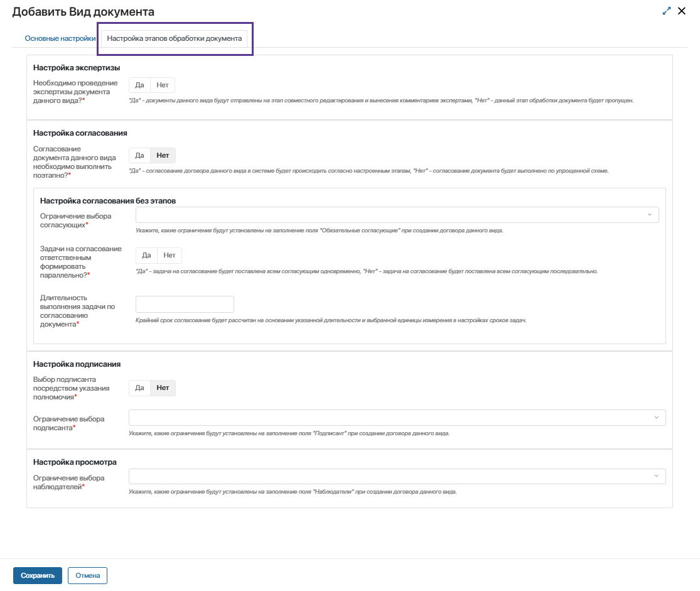Select Да for signer selection by authority
Viewport: 700px width, 591px height.
pos(139,388)
